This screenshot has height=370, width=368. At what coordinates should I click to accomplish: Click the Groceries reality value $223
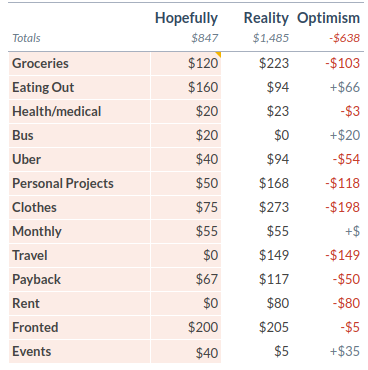pyautogui.click(x=274, y=63)
